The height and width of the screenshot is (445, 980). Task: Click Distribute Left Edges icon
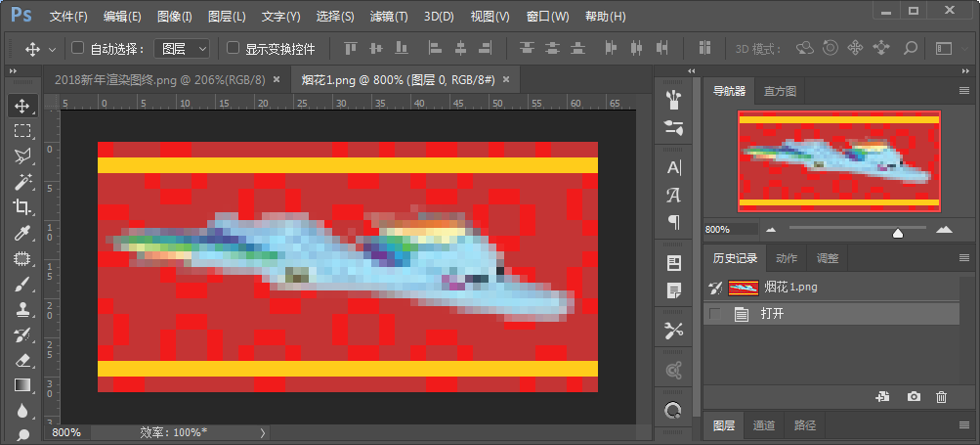pyautogui.click(x=611, y=48)
